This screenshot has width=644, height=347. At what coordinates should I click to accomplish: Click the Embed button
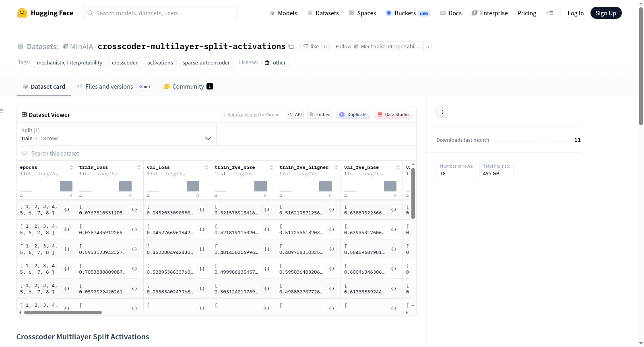320,114
